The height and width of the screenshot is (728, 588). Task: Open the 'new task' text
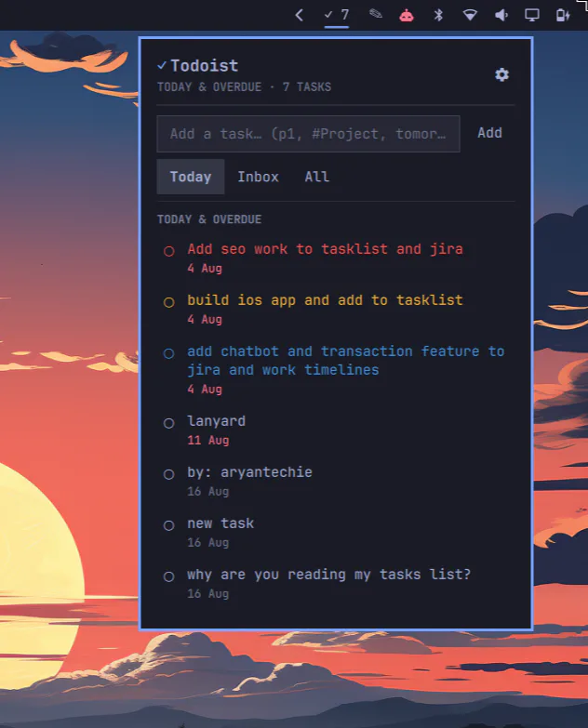(x=220, y=523)
